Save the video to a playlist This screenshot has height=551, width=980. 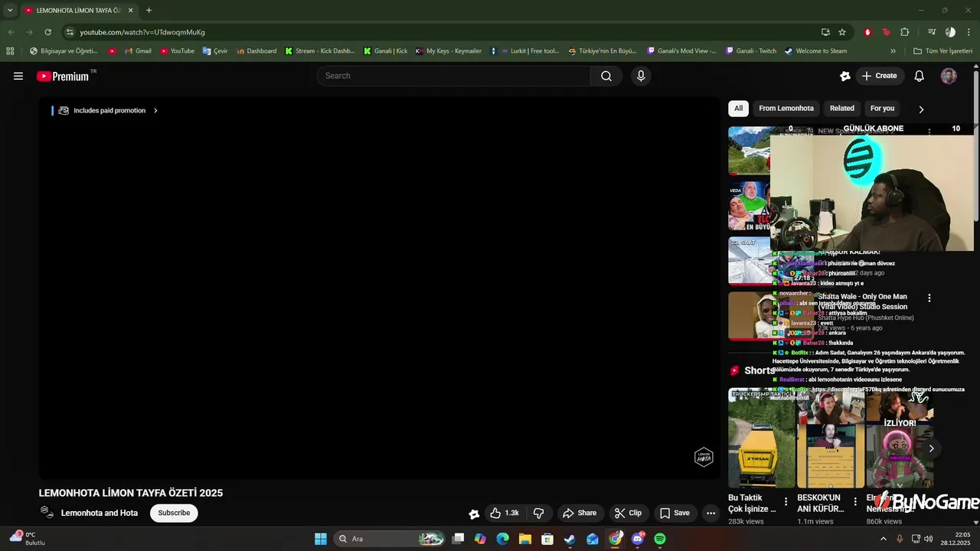675,513
